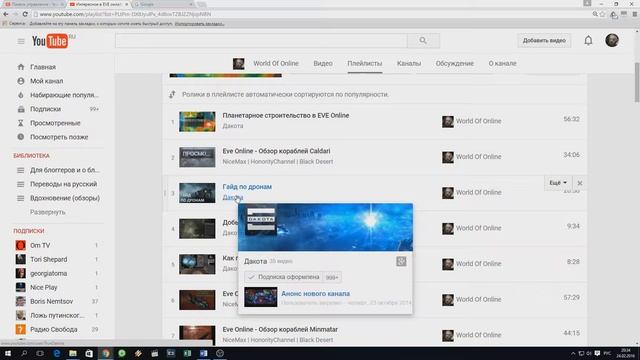Click the sort arrows icon above playlist
Image resolution: width=640 pixels, height=360 pixels.
pos(172,94)
